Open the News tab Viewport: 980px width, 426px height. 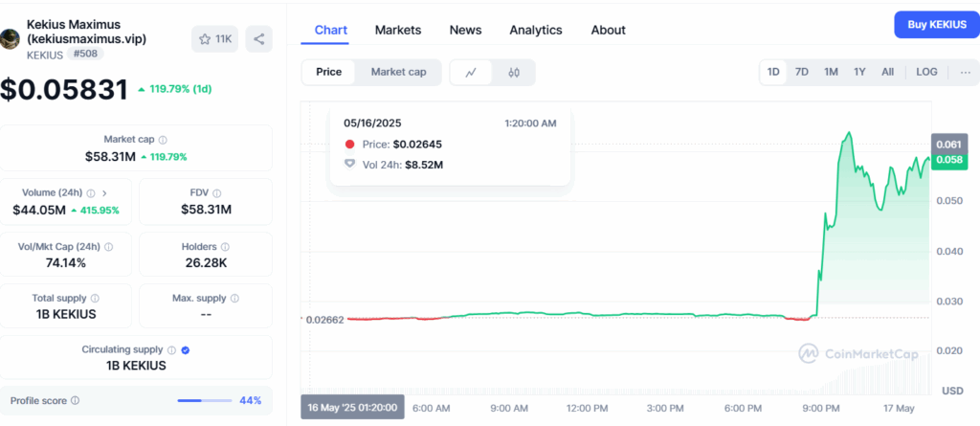pyautogui.click(x=466, y=30)
